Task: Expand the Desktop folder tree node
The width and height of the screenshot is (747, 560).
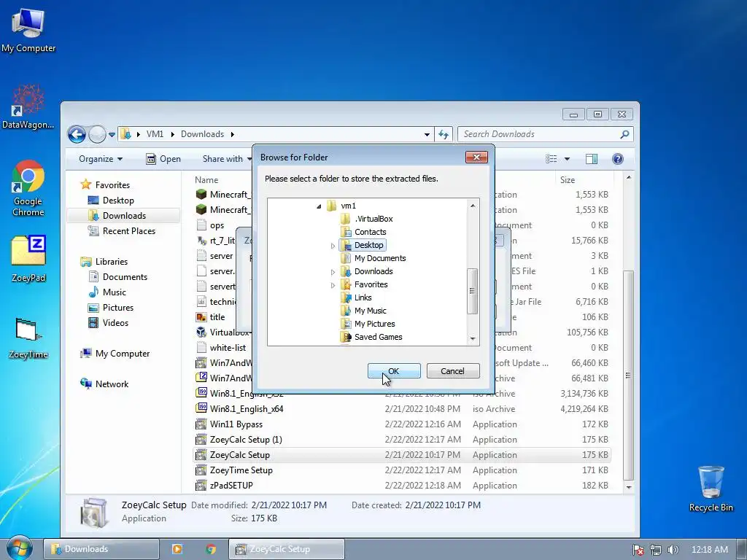Action: point(333,246)
